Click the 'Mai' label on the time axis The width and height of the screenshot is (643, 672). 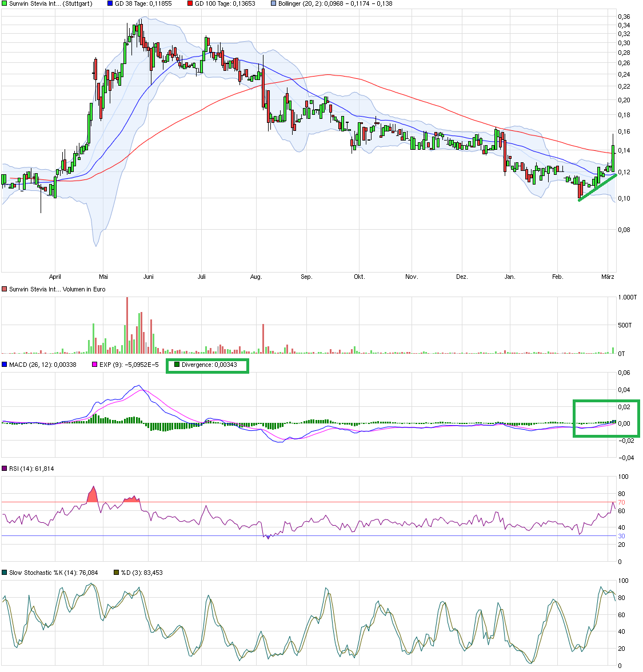103,277
